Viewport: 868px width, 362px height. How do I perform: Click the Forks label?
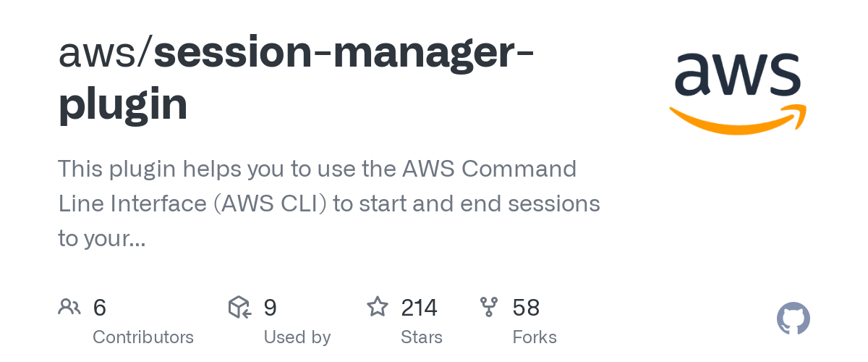click(535, 337)
